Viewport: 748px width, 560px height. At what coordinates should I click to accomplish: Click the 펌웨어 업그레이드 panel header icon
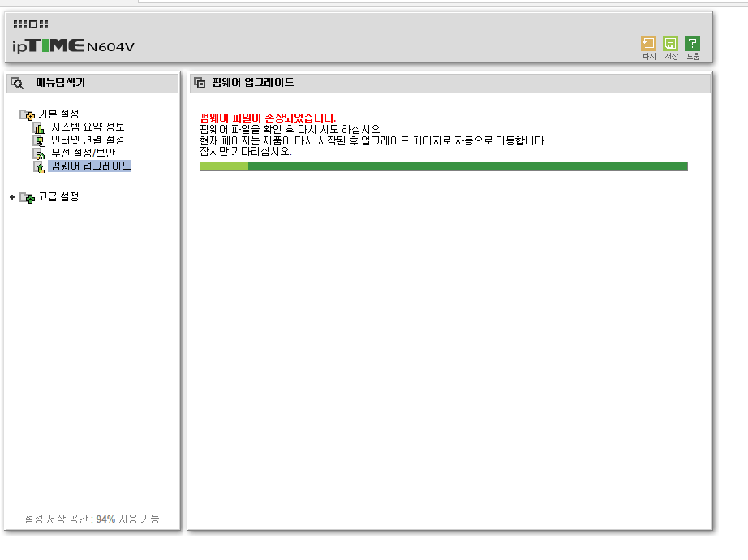(x=200, y=83)
